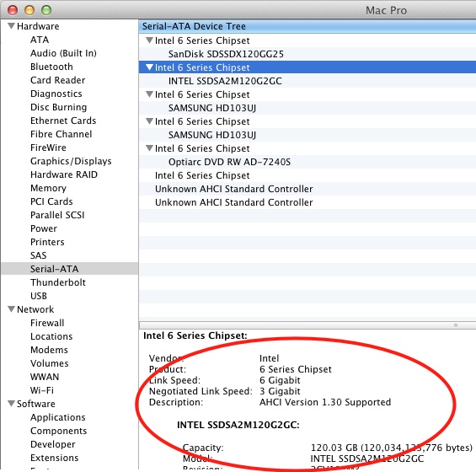Screen dimensions: 476x472
Task: Click the Link Speed value 6 Gigabit
Action: 280,380
